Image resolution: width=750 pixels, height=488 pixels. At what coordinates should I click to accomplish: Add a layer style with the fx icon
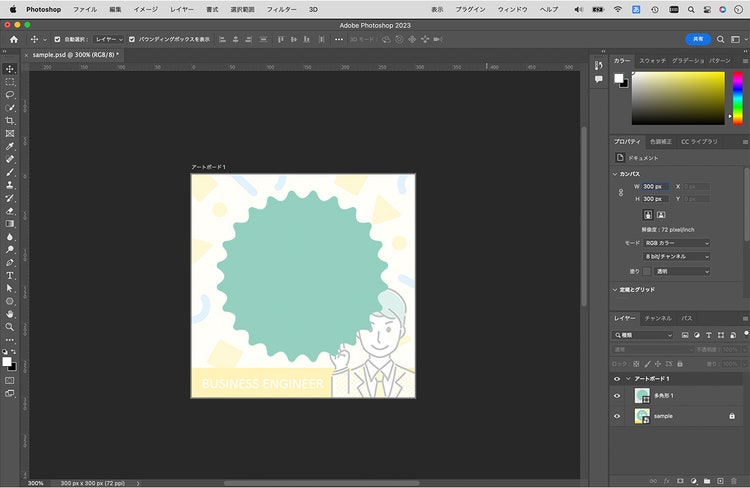667,481
